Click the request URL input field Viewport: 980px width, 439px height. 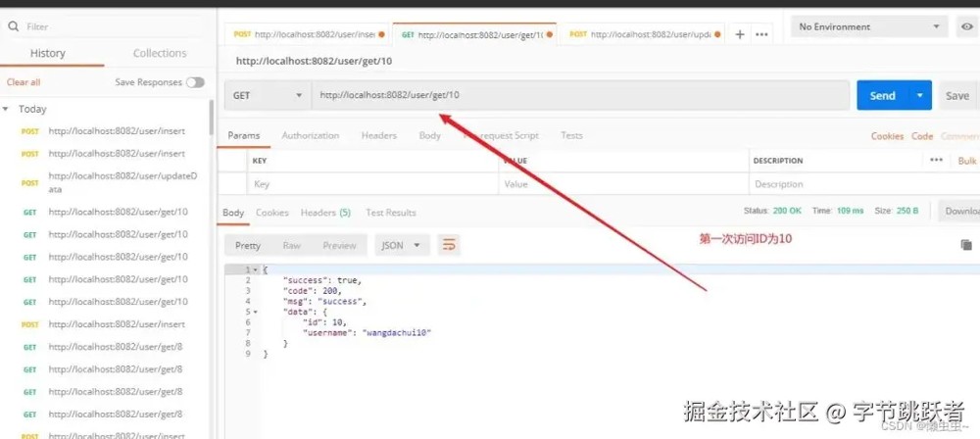[580, 96]
